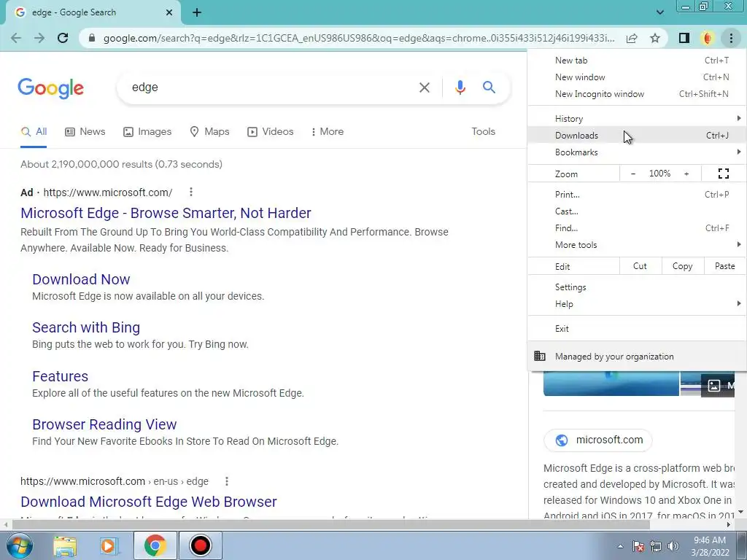747x560 pixels.
Task: Click Paste in the Edit row
Action: coord(724,266)
